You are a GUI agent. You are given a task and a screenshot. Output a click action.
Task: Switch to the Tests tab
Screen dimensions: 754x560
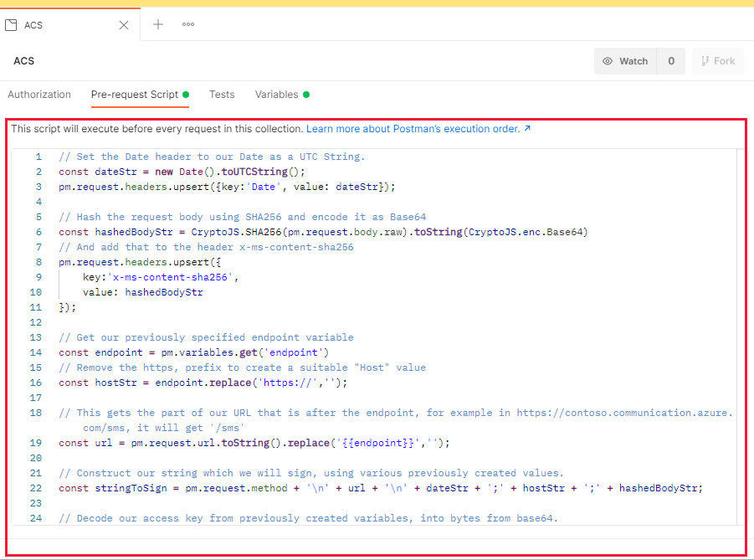click(222, 95)
